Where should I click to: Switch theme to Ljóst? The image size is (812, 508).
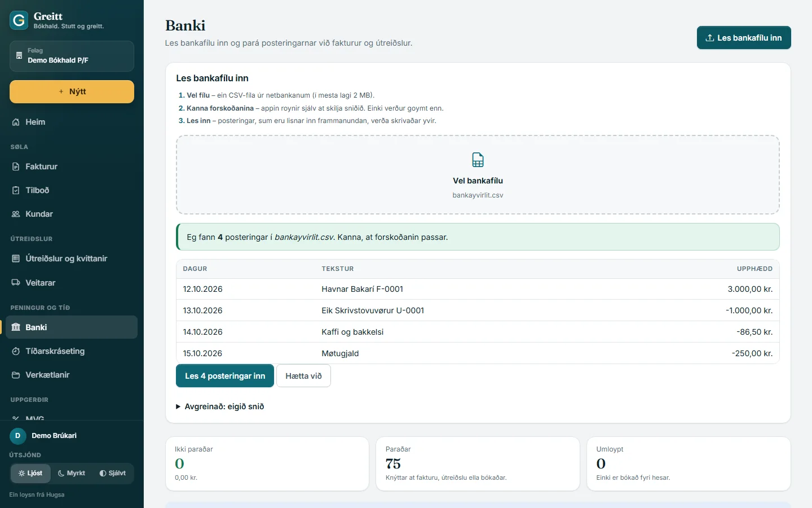click(30, 473)
